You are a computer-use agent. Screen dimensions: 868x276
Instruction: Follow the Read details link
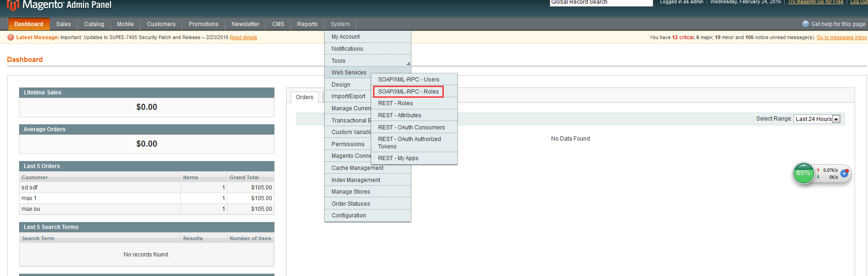tap(243, 38)
